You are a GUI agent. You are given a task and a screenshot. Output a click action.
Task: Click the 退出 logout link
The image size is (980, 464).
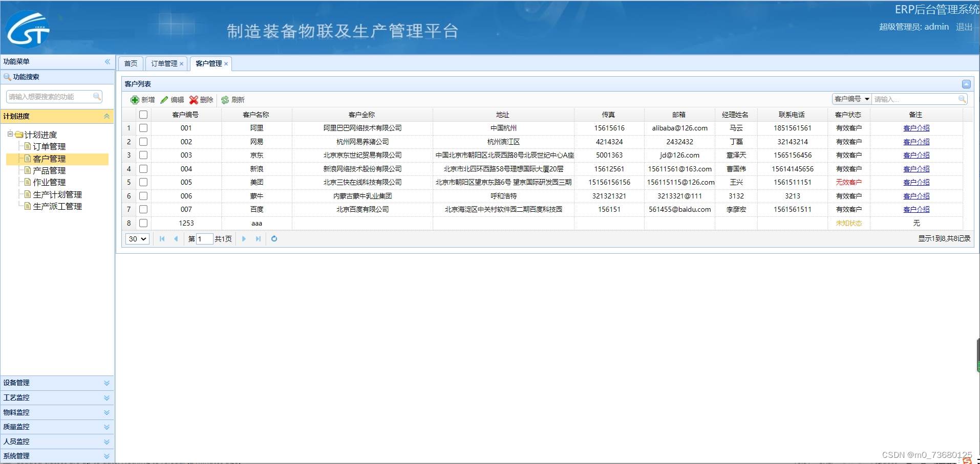tap(964, 27)
